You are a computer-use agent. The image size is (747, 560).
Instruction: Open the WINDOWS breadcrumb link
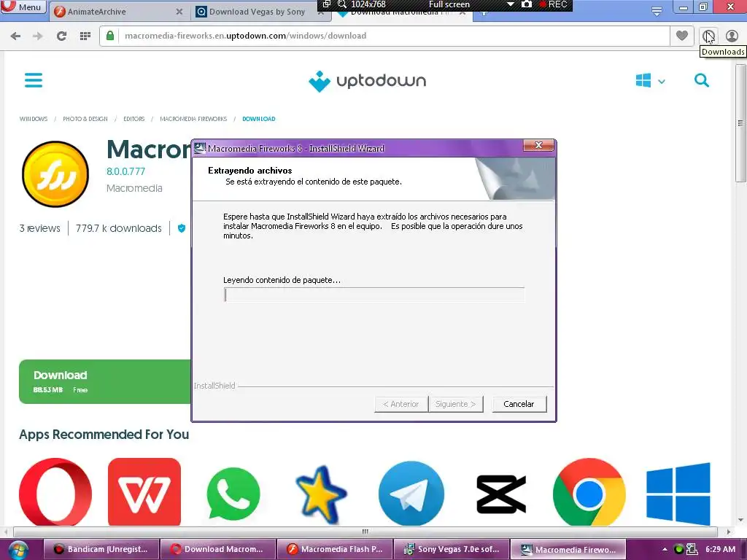click(34, 119)
